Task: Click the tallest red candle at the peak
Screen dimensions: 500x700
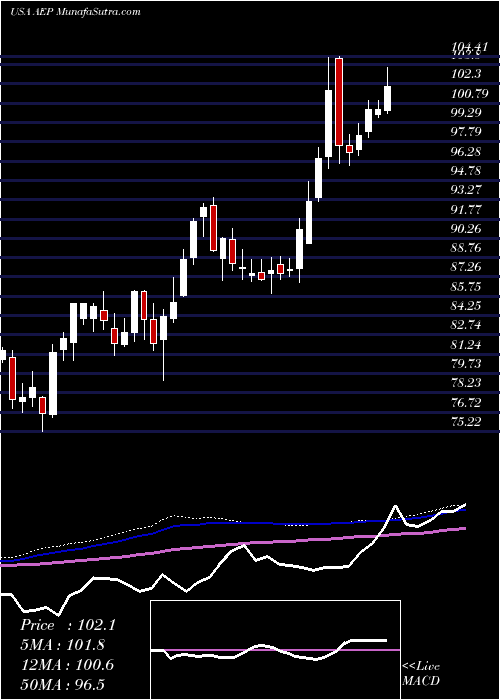Action: pos(339,102)
